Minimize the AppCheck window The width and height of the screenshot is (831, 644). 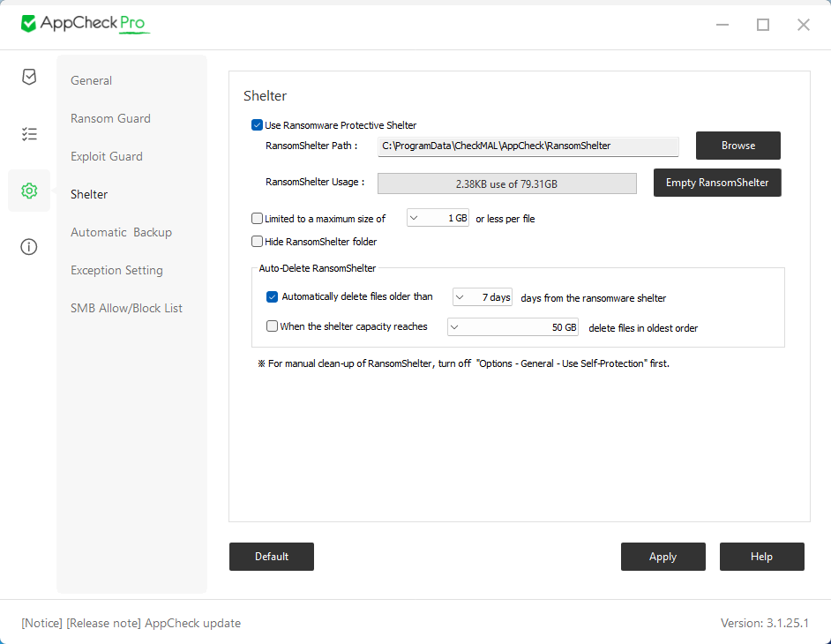(722, 25)
